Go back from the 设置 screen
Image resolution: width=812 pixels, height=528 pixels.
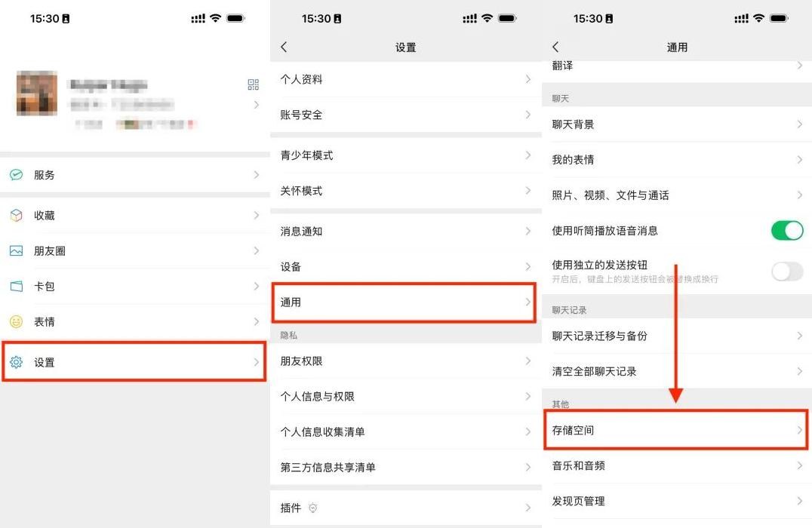point(284,47)
